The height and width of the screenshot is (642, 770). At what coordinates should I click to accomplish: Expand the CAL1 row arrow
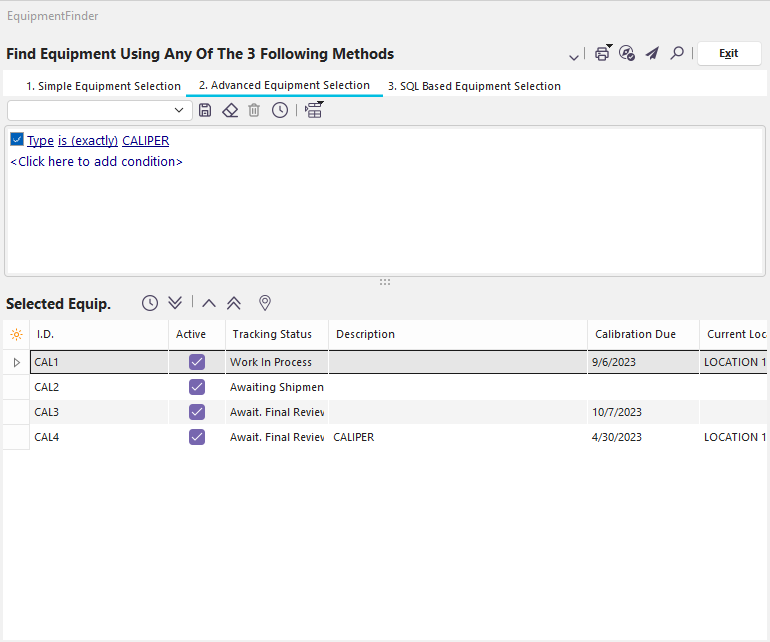click(x=16, y=362)
